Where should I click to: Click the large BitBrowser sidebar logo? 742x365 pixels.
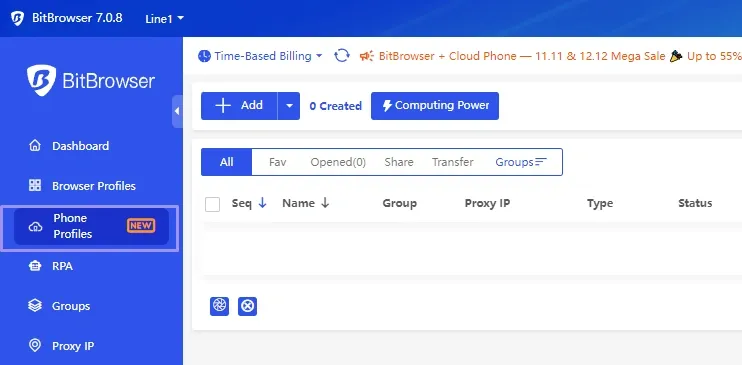click(91, 80)
